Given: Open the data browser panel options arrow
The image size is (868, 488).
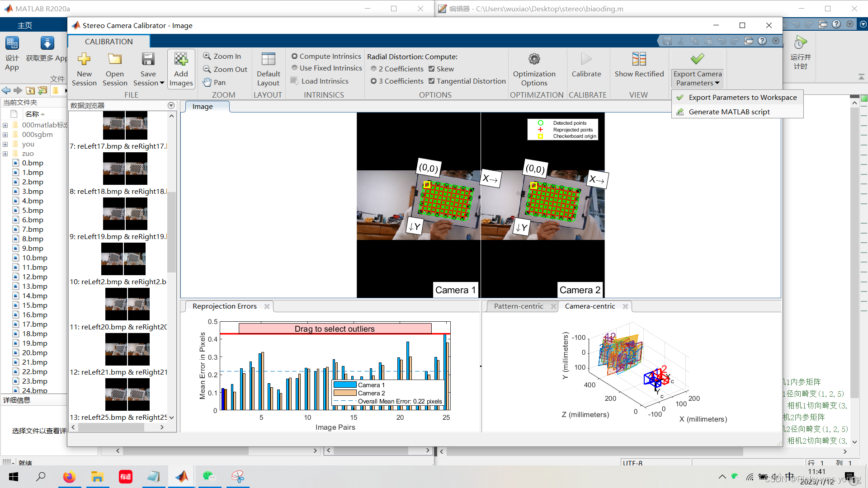Looking at the screenshot, I should point(171,105).
